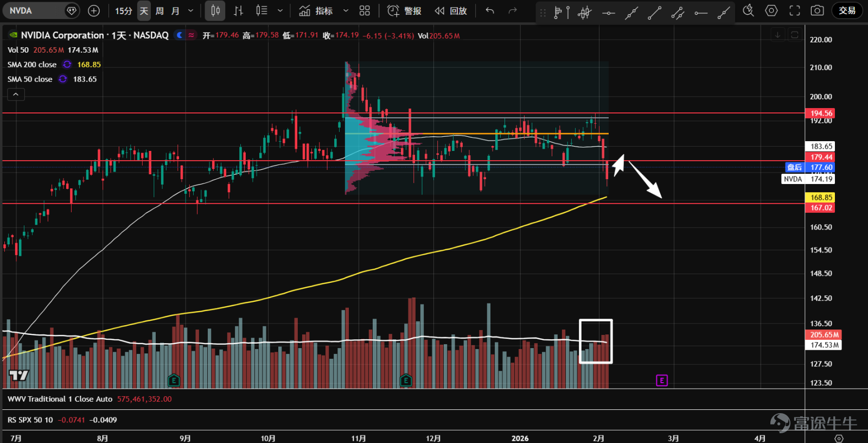
Task: Expand the chart style dropdown arrow
Action: point(280,10)
